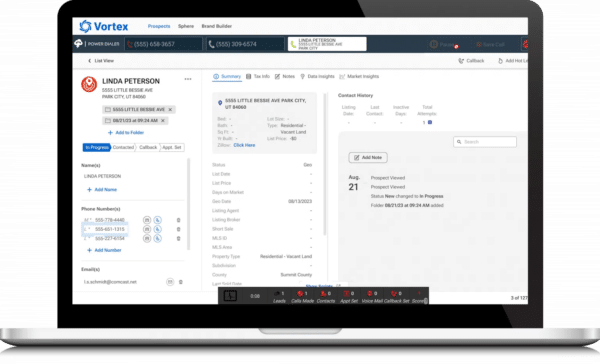600x364 pixels.
Task: Click the Callback Set stat icon
Action: [x=394, y=294]
